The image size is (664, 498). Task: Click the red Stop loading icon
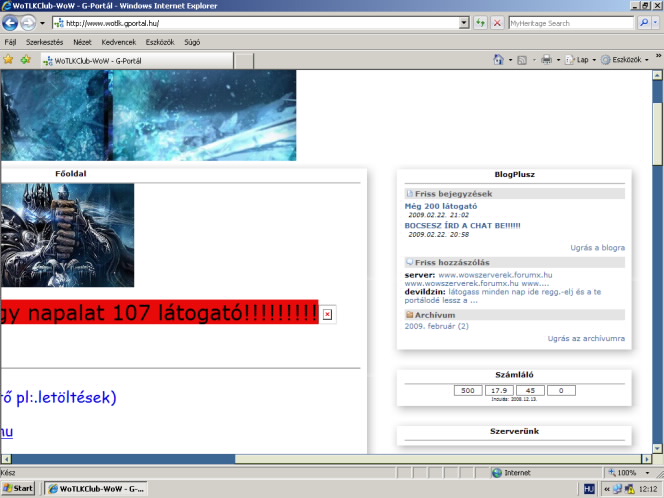(x=497, y=23)
